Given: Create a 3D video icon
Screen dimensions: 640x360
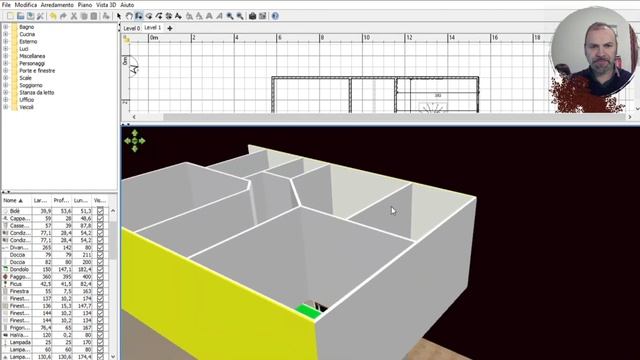Looking at the screenshot, I should (262, 16).
